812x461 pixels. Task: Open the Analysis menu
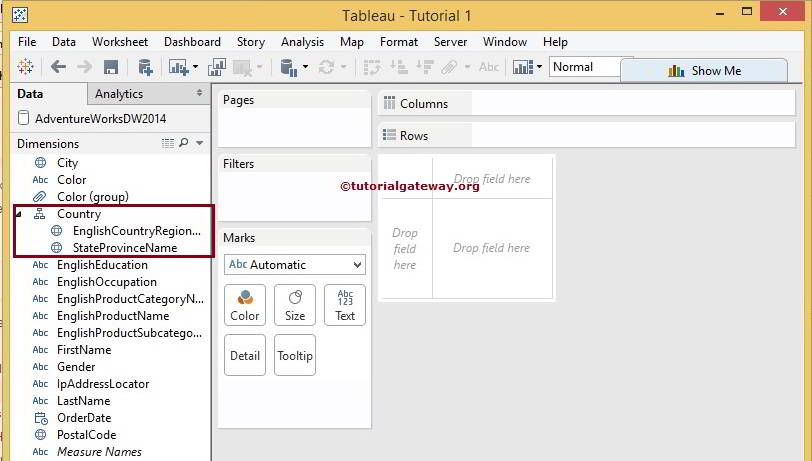pos(302,42)
